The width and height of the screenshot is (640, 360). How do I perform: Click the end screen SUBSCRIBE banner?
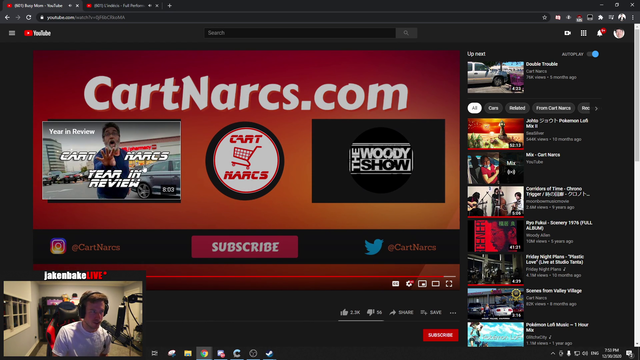click(244, 247)
